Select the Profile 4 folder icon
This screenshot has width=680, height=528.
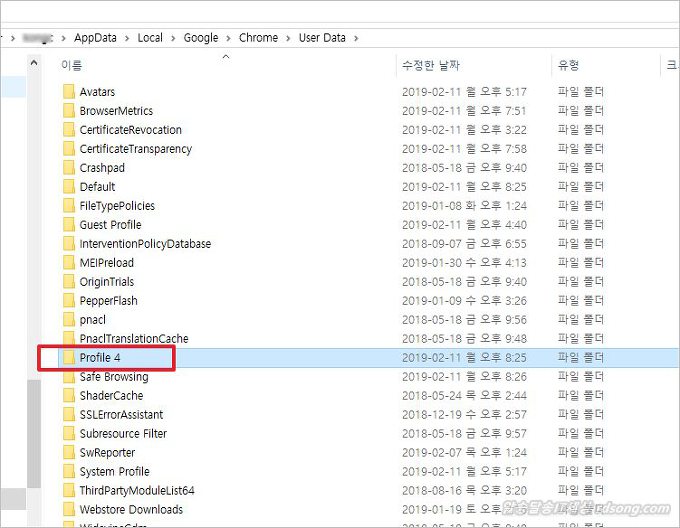click(68, 358)
